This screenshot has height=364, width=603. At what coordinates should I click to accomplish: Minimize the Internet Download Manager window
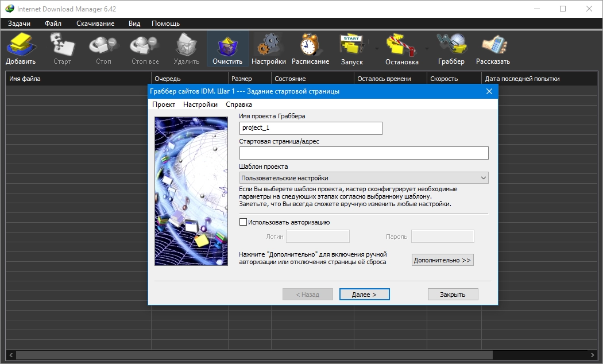[x=537, y=9]
